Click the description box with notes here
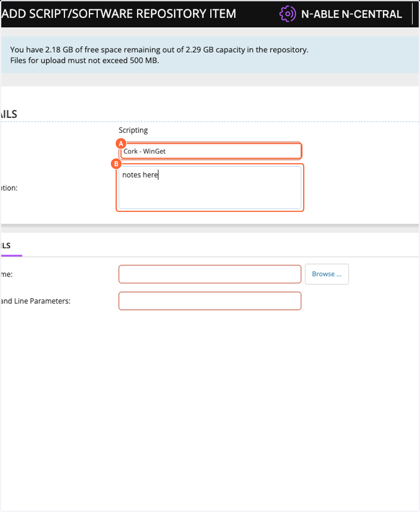The width and height of the screenshot is (420, 512). coord(210,188)
